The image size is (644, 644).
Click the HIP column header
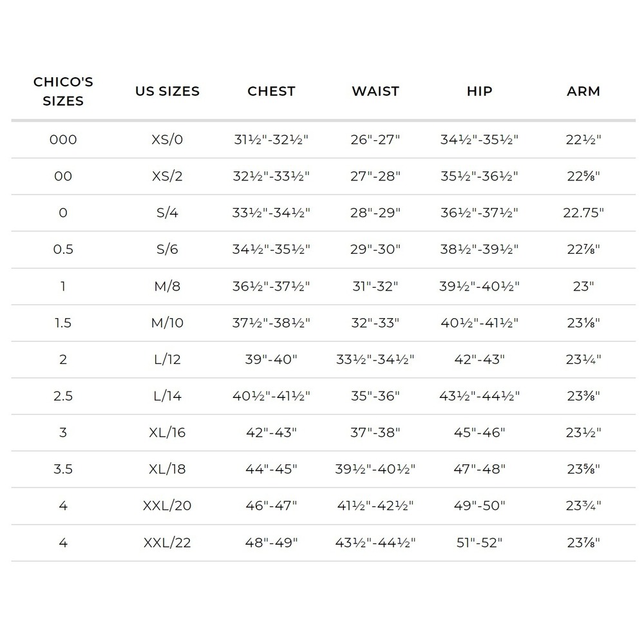479,91
